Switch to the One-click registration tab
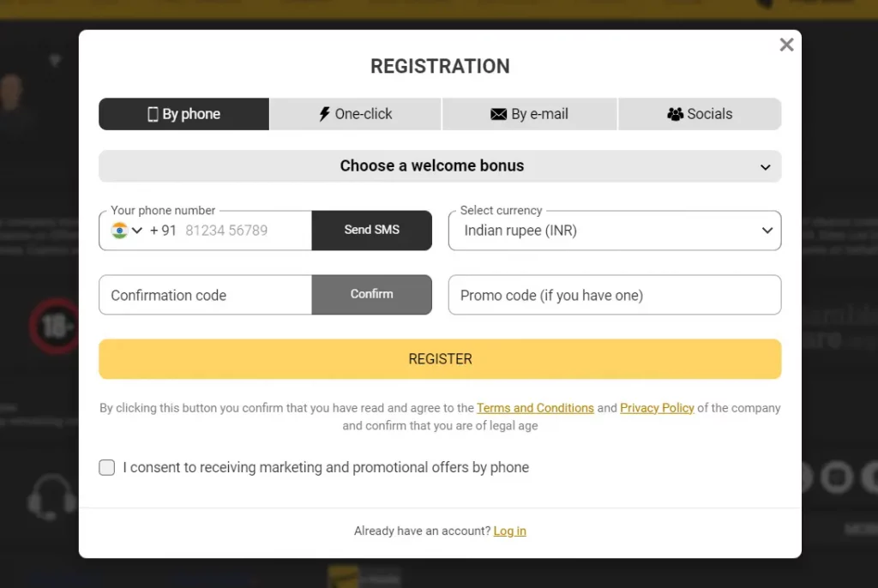The height and width of the screenshot is (588, 878). point(355,113)
